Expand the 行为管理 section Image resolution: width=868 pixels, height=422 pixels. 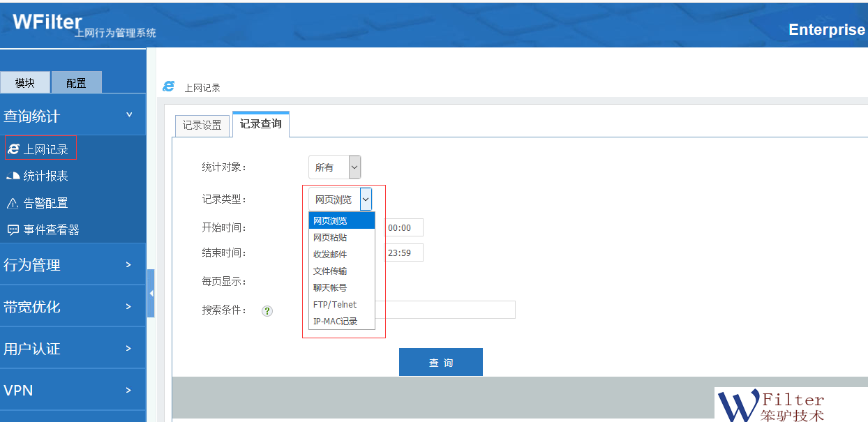pos(128,265)
